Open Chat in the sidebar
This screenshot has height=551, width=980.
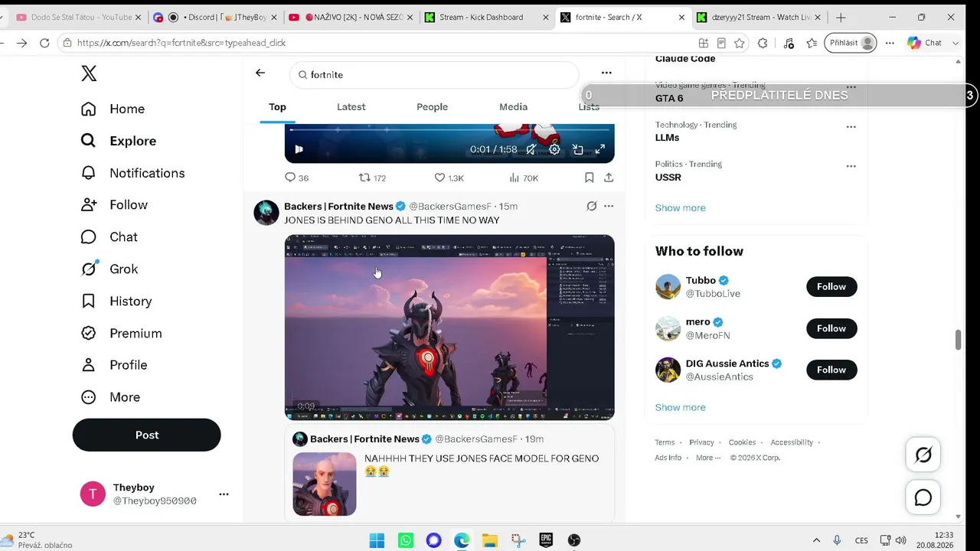click(109, 237)
